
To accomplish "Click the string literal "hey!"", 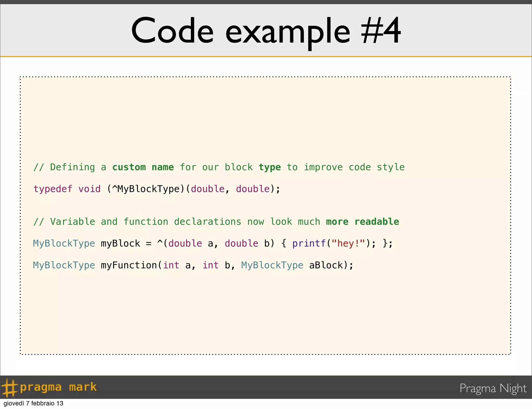I will point(348,243).
